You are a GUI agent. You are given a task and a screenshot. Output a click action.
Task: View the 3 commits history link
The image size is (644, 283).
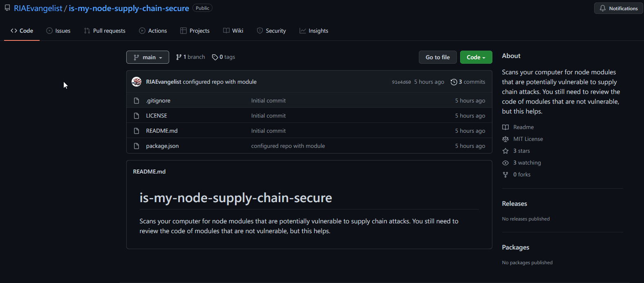tap(468, 82)
